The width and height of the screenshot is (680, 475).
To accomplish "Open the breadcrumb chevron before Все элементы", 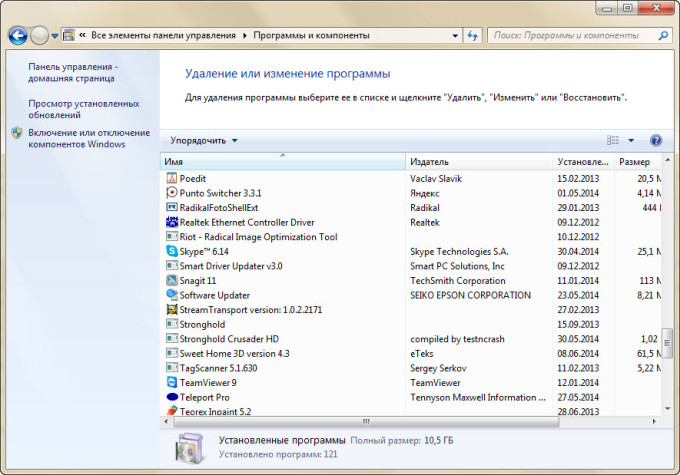I will coord(82,35).
